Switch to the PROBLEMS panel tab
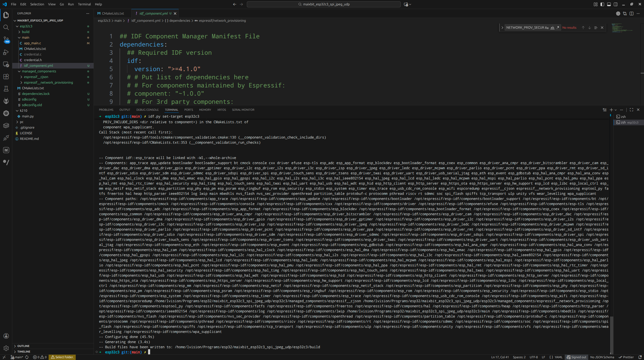The height and width of the screenshot is (360, 644). [106, 110]
